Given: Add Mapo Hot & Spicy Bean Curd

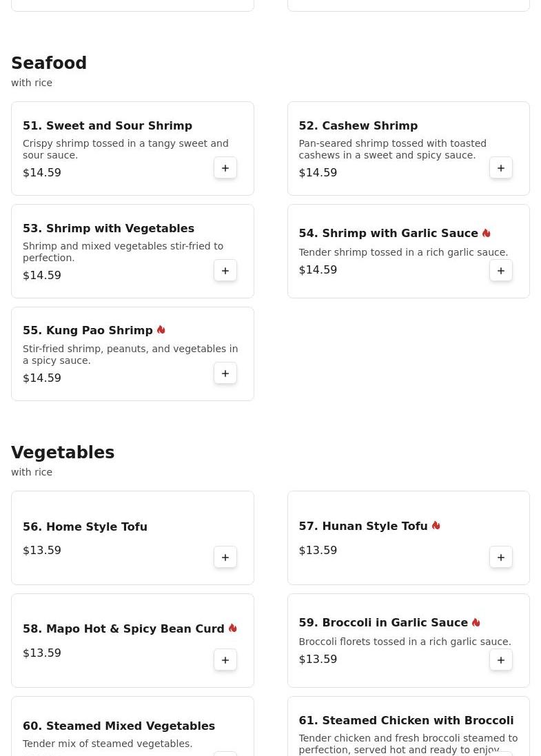Looking at the screenshot, I should (225, 660).
